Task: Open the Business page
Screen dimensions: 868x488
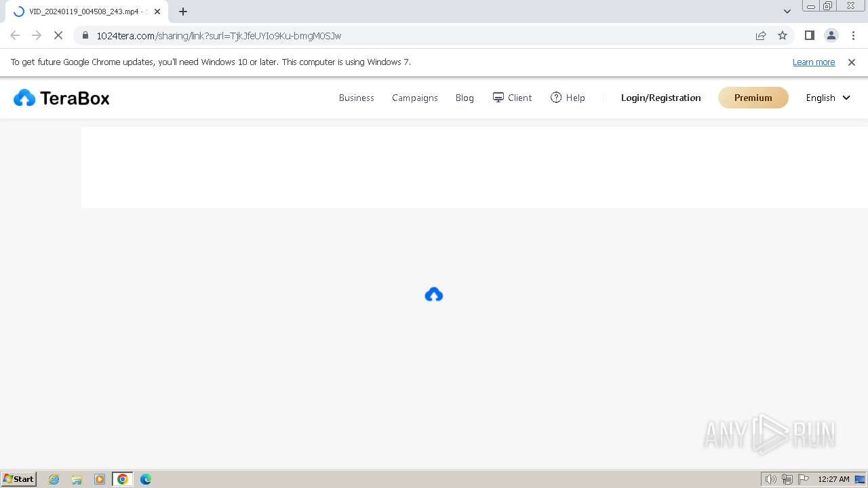Action: click(x=356, y=98)
